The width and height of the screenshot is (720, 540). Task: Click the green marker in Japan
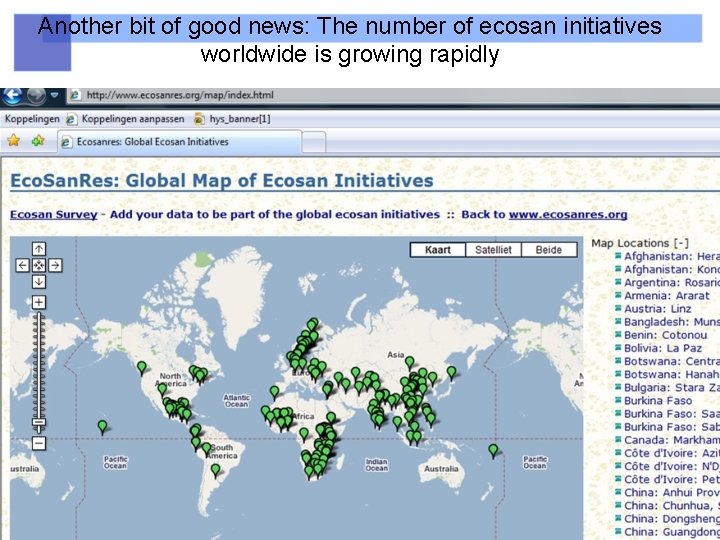coord(451,372)
